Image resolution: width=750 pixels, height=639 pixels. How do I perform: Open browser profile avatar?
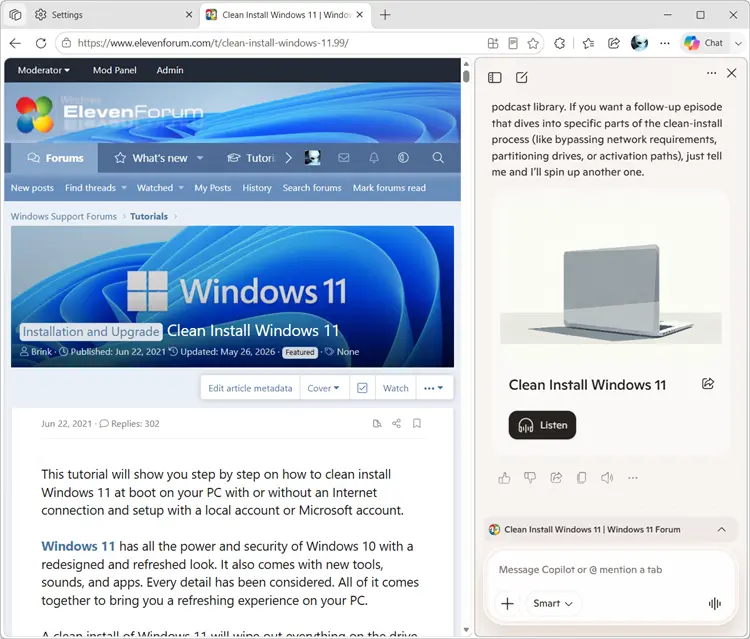coord(639,43)
